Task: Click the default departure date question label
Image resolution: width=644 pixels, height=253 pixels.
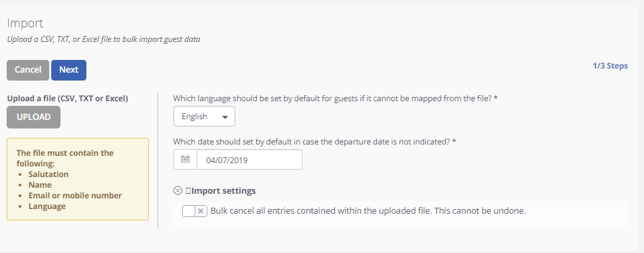Action: pos(315,142)
